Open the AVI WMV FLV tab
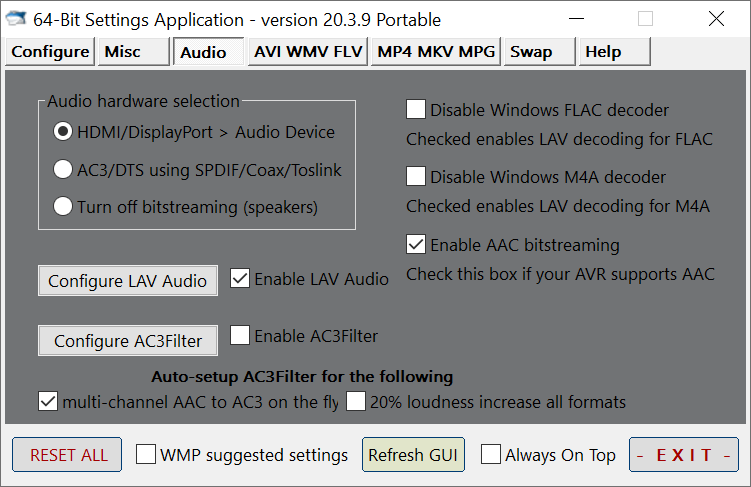Image resolution: width=751 pixels, height=487 pixels. (309, 52)
